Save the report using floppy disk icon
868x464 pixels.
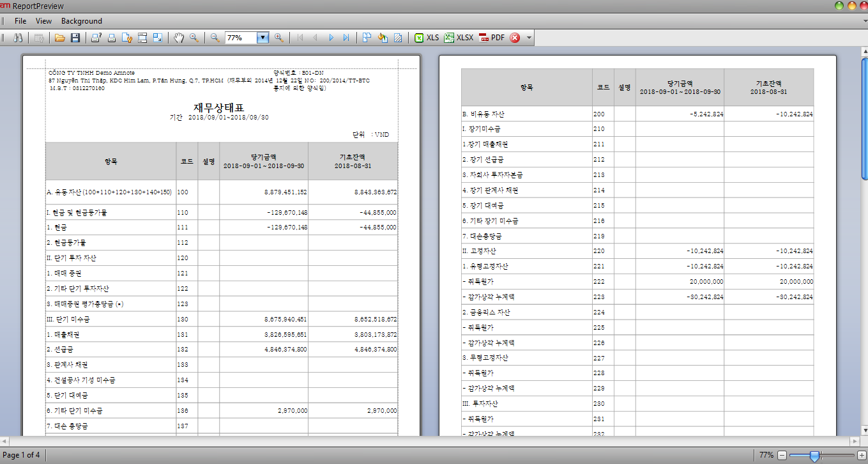[75, 38]
